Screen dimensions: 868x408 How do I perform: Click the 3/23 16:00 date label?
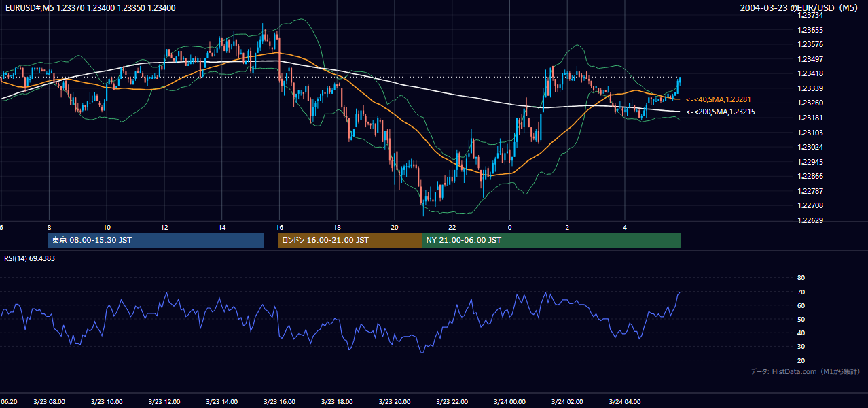coord(279,402)
